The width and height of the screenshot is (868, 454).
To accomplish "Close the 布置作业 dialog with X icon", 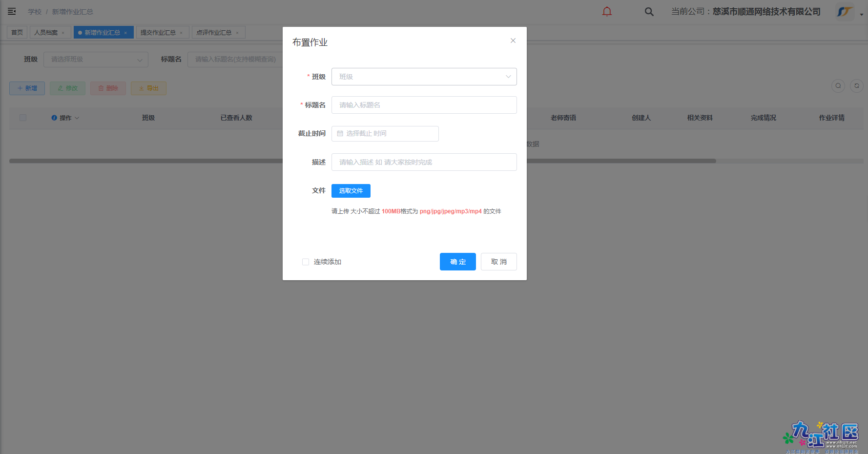I will pyautogui.click(x=513, y=41).
